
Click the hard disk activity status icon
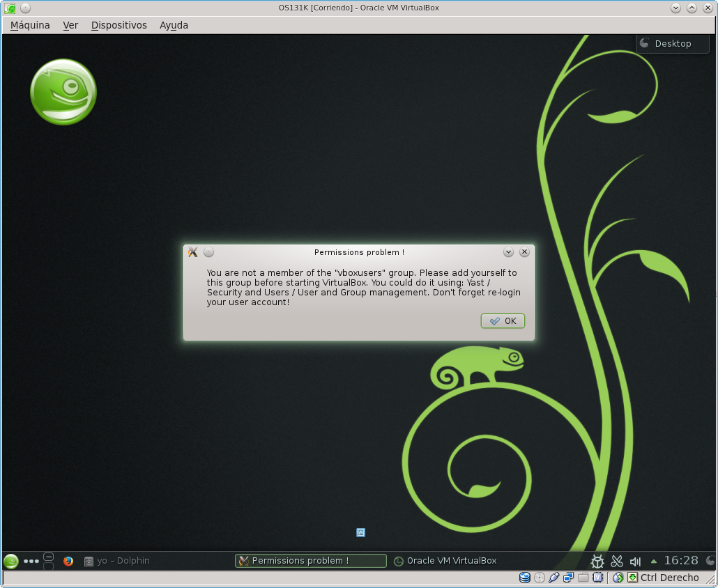point(525,578)
